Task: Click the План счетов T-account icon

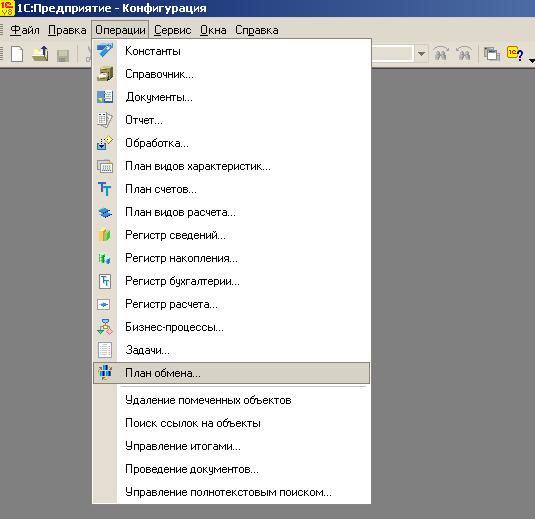Action: (x=104, y=189)
